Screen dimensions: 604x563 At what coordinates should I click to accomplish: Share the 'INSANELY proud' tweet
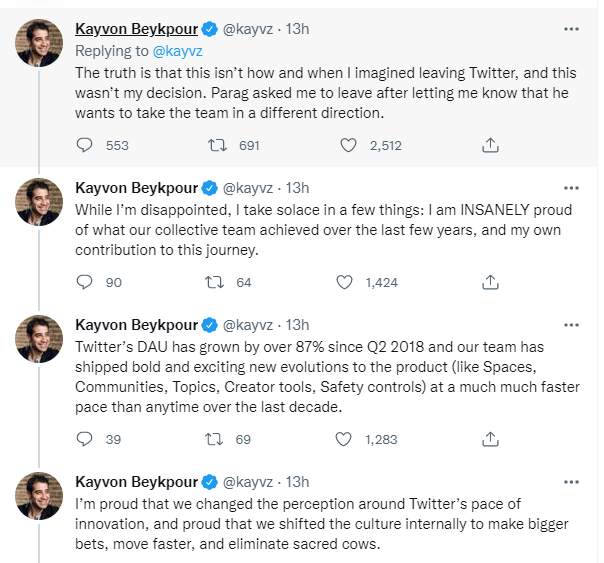click(x=490, y=282)
